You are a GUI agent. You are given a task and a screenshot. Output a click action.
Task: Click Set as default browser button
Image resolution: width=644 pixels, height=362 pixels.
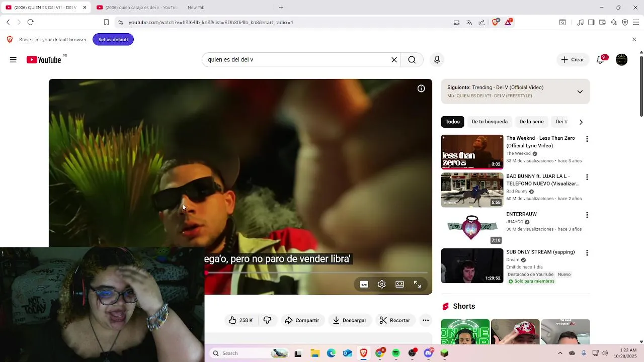[113, 40]
